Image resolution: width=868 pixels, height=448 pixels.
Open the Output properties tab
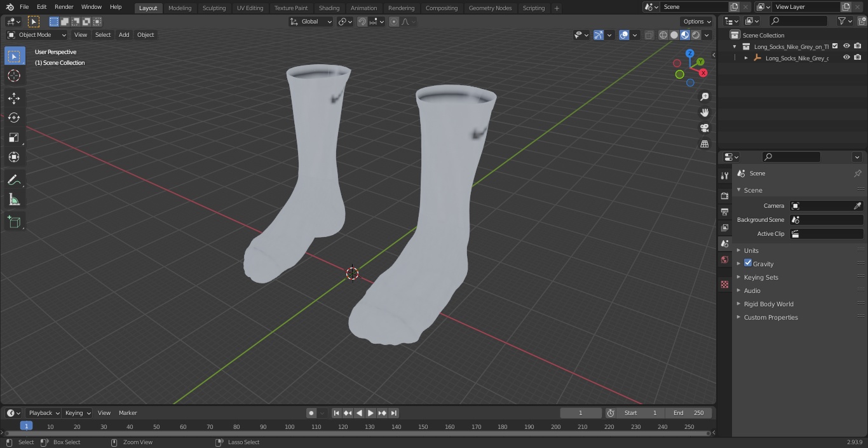pyautogui.click(x=724, y=212)
